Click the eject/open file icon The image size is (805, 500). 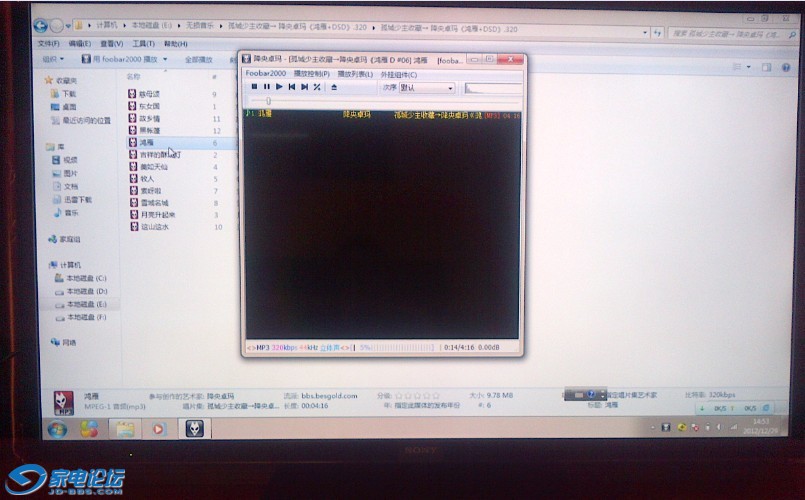(334, 87)
